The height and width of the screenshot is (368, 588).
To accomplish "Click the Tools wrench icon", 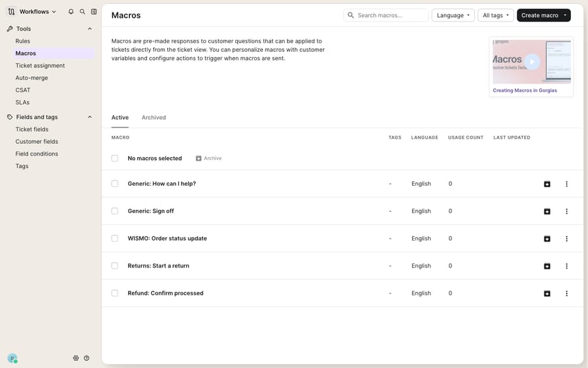I will pos(10,29).
